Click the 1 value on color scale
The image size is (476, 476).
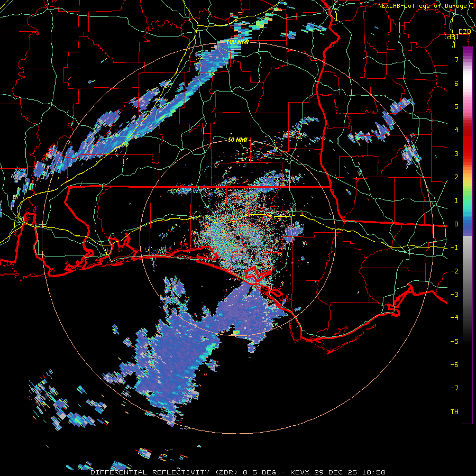tap(456, 200)
